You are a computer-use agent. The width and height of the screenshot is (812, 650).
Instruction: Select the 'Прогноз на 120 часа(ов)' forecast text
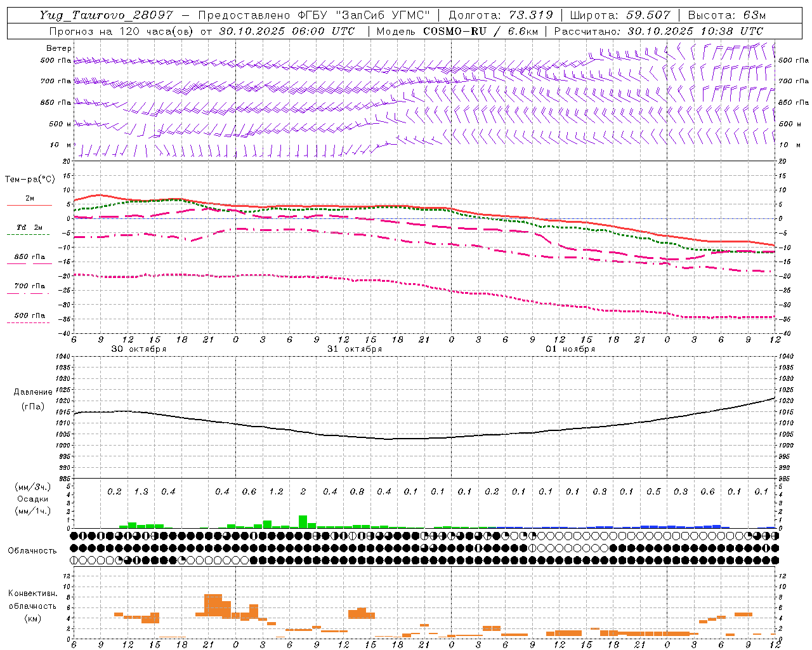point(122,31)
